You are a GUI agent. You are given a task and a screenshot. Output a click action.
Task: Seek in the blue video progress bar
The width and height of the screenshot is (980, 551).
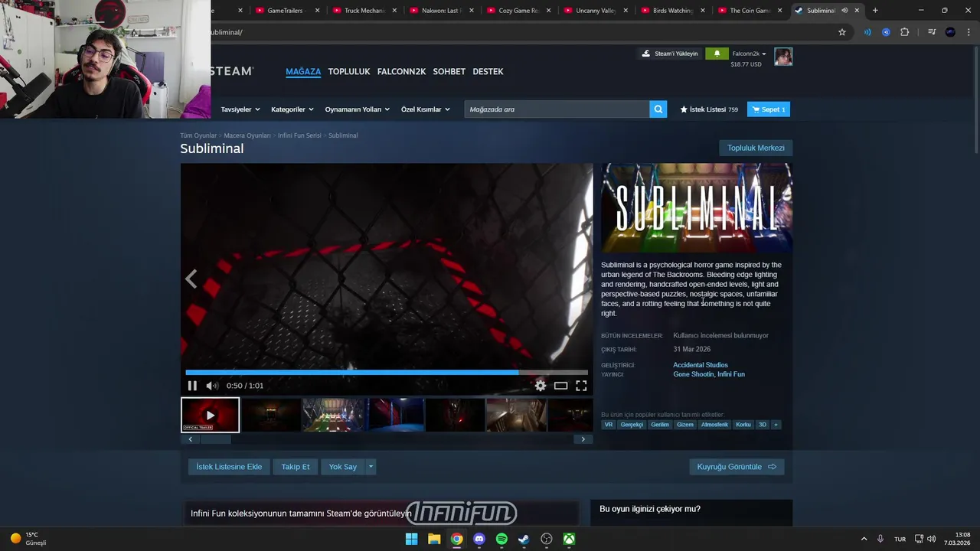[387, 373]
